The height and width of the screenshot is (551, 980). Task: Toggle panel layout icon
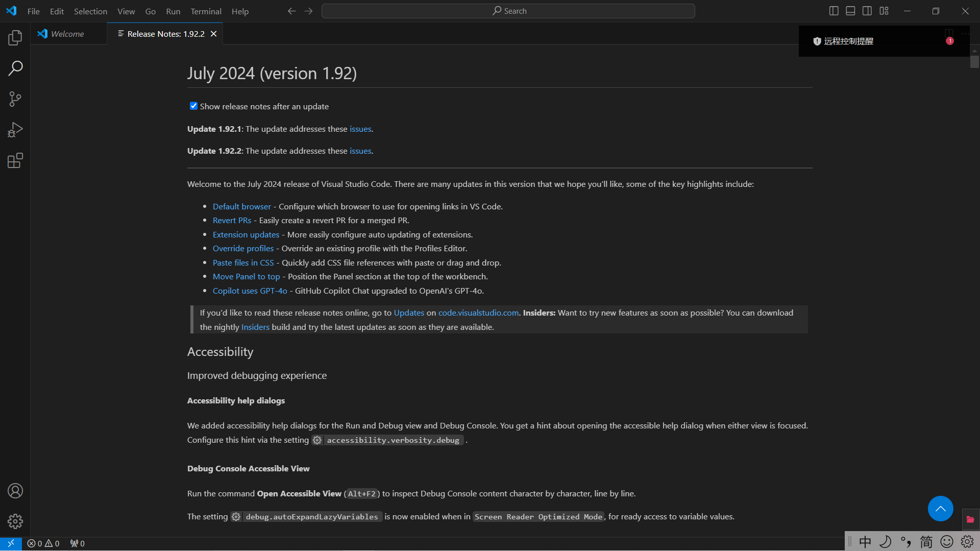coord(850,11)
